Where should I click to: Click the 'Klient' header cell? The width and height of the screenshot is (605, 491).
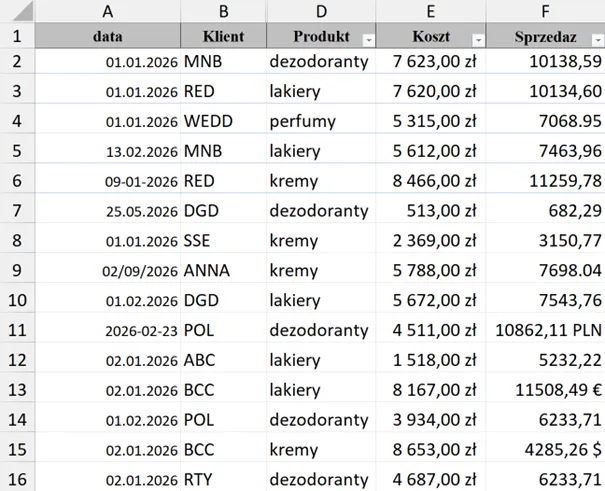coord(223,36)
